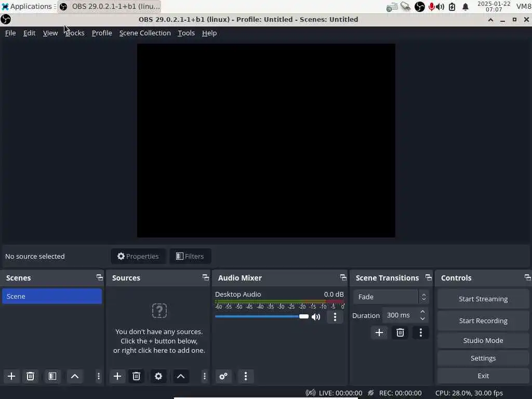Float the Audio Mixer dock
This screenshot has height=399, width=532.
tap(343, 277)
